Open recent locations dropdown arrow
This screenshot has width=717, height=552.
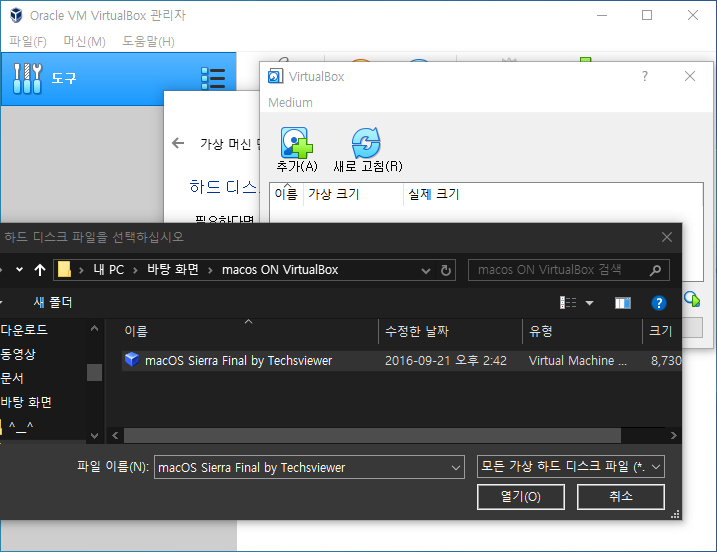tap(19, 269)
